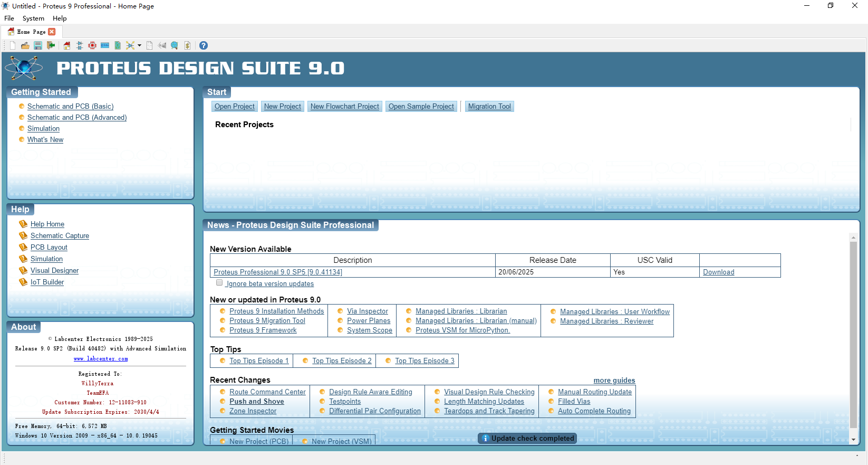Open the File menu
Screen dimensions: 868x465
point(9,18)
